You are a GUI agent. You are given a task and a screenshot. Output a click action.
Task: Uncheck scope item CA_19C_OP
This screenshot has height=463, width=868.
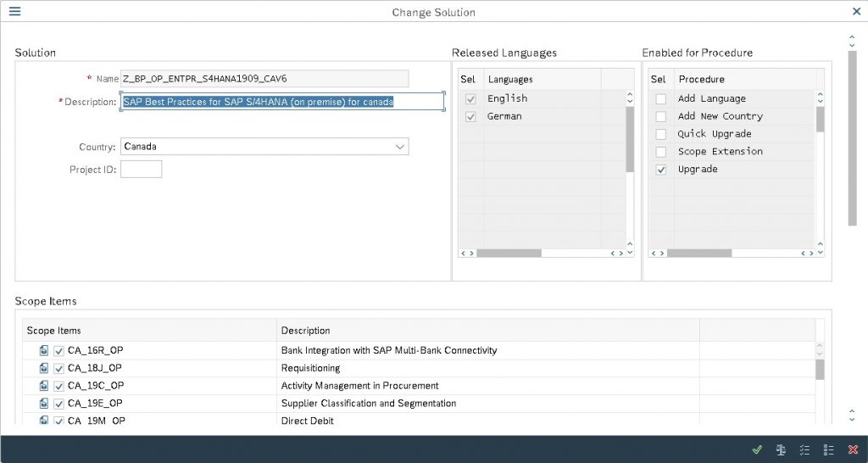(x=58, y=386)
